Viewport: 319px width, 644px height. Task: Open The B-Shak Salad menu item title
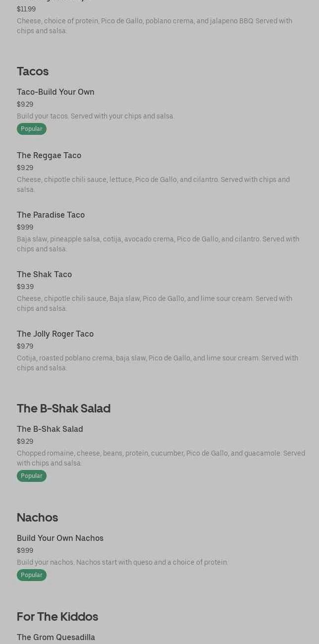pyautogui.click(x=50, y=429)
